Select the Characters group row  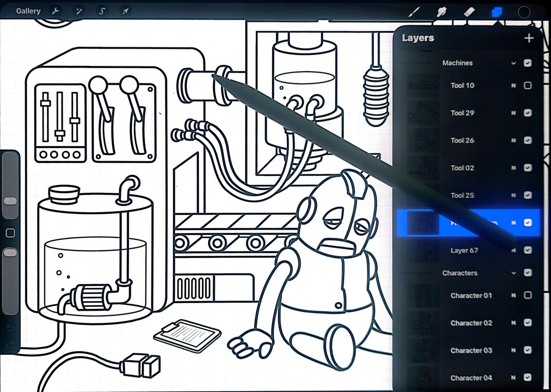coord(468,273)
